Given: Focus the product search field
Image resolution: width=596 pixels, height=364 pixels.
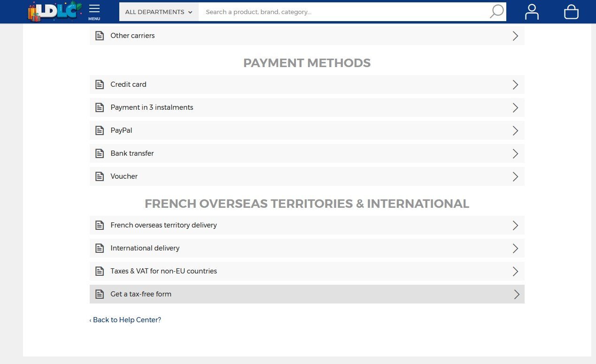Looking at the screenshot, I should 343,12.
